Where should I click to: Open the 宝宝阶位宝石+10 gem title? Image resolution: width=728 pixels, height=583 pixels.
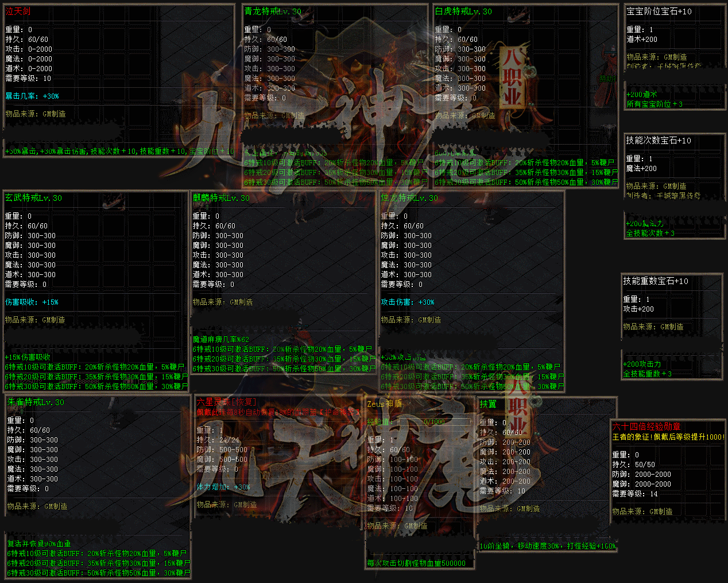pos(659,11)
